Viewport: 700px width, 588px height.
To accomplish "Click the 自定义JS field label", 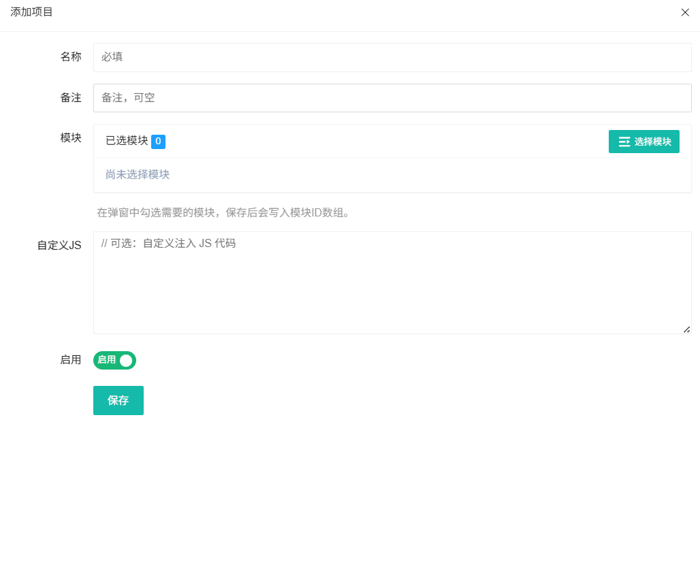I will (x=59, y=245).
